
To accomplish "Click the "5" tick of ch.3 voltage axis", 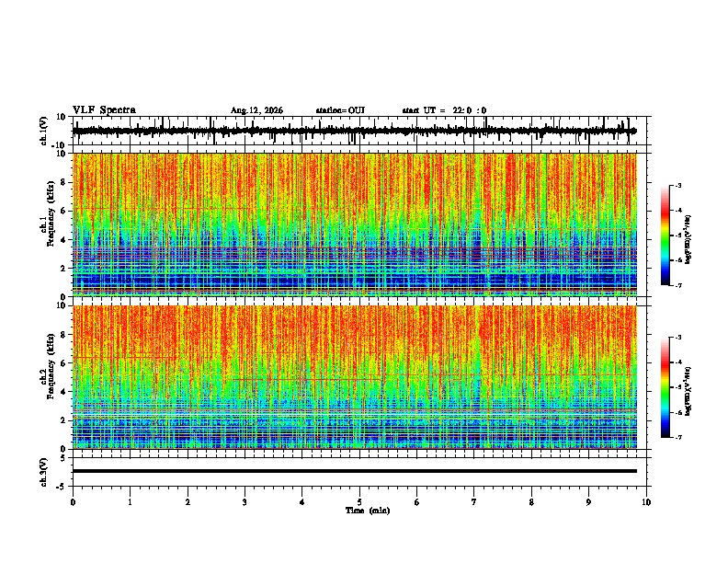I will pyautogui.click(x=63, y=458).
